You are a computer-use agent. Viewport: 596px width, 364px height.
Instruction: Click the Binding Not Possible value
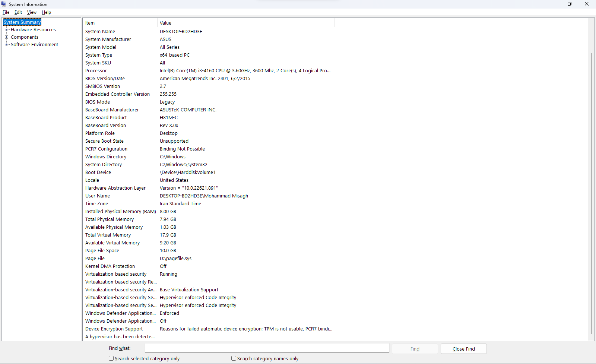tap(182, 149)
